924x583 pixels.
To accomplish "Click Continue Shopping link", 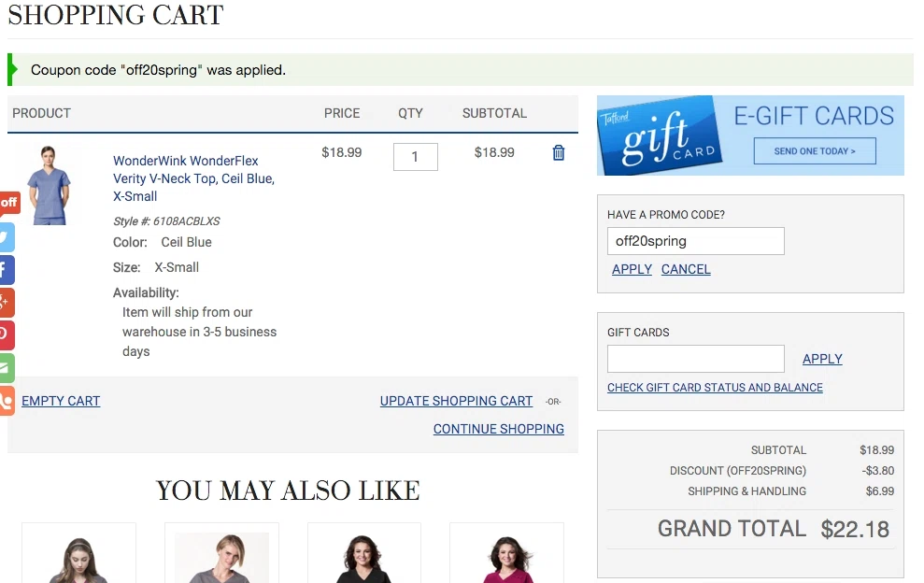I will tap(499, 429).
